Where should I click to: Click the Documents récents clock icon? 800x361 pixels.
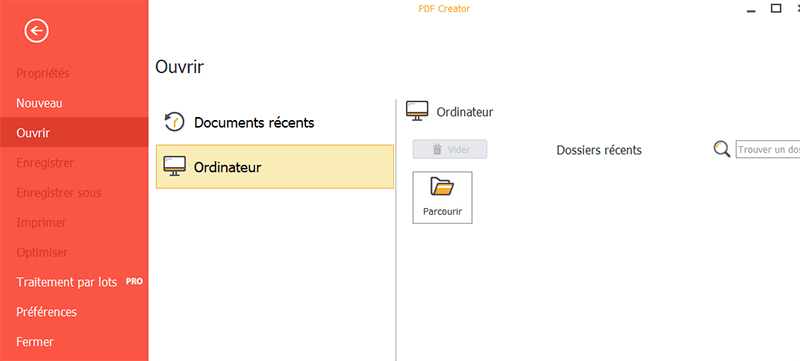[174, 122]
